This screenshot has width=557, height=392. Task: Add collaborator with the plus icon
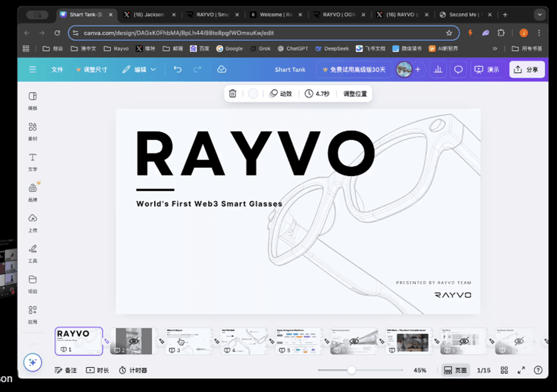pyautogui.click(x=418, y=69)
